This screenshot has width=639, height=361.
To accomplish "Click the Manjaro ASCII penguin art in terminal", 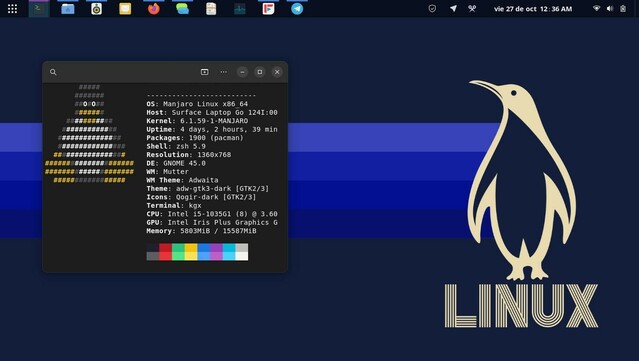I will click(89, 134).
